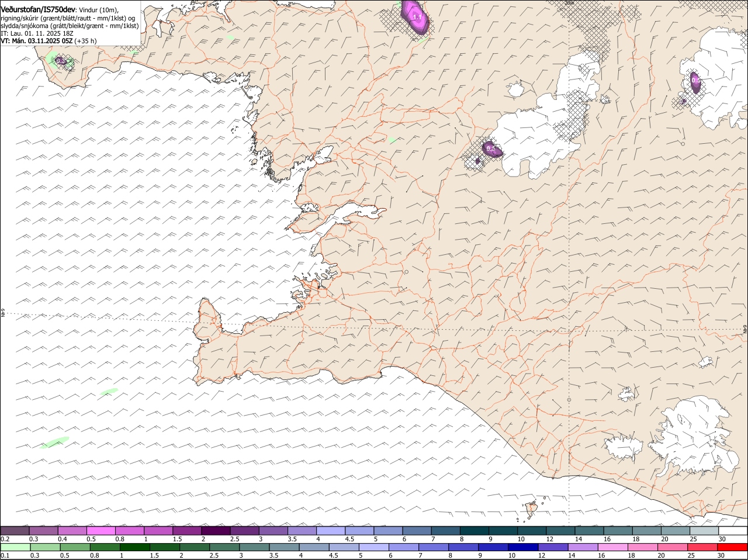
Task: Click upper legend swatch between 3 and 3.5
Action: (273, 530)
